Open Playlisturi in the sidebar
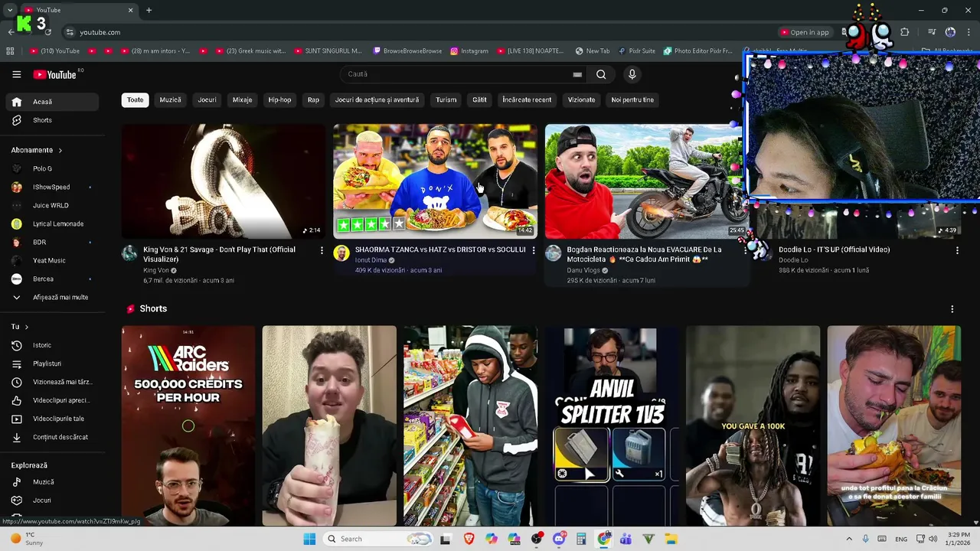The height and width of the screenshot is (551, 980). [52, 364]
